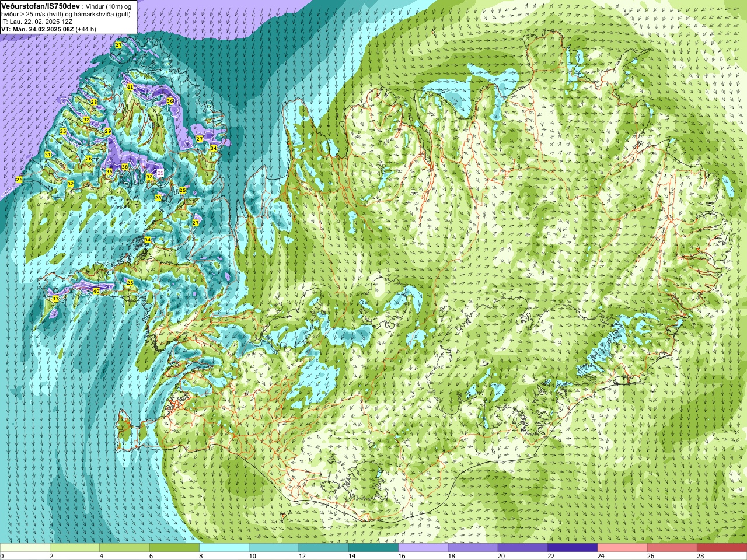Click the yellow gust label 33
747x560 pixels.
55,299
